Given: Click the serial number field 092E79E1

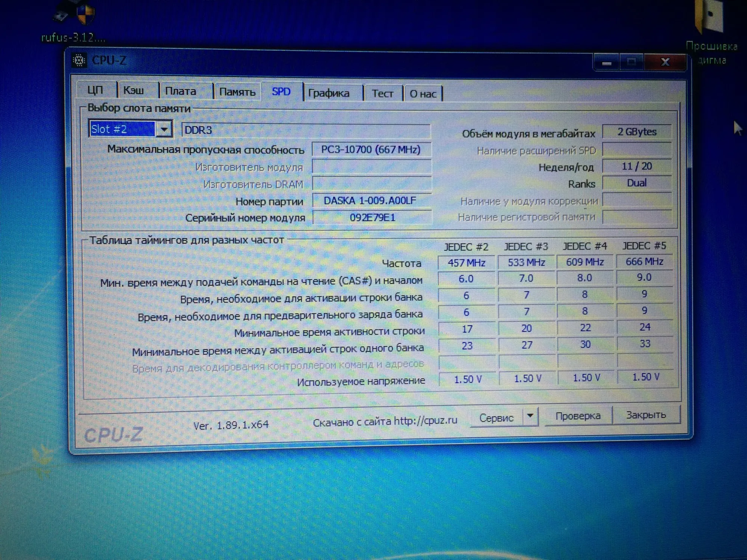Looking at the screenshot, I should click(372, 218).
